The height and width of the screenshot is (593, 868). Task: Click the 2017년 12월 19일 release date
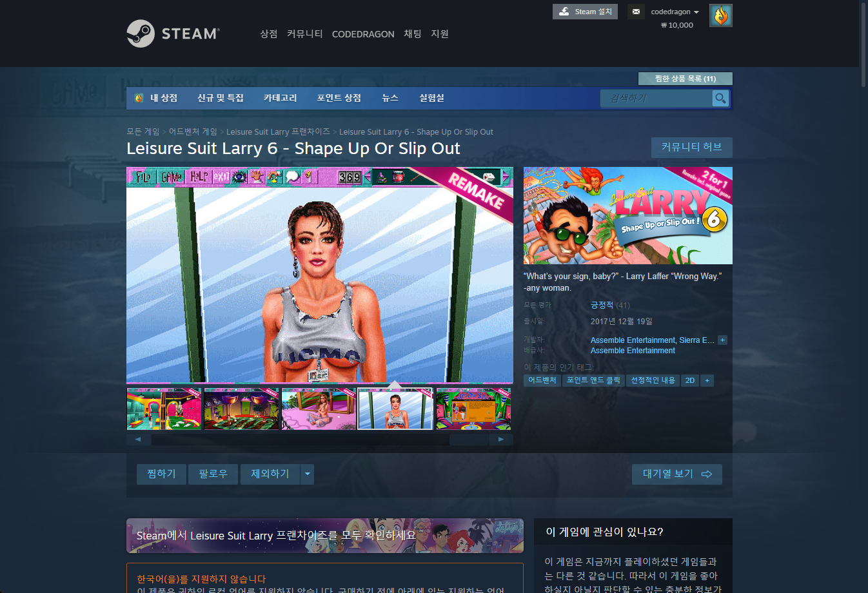point(622,321)
